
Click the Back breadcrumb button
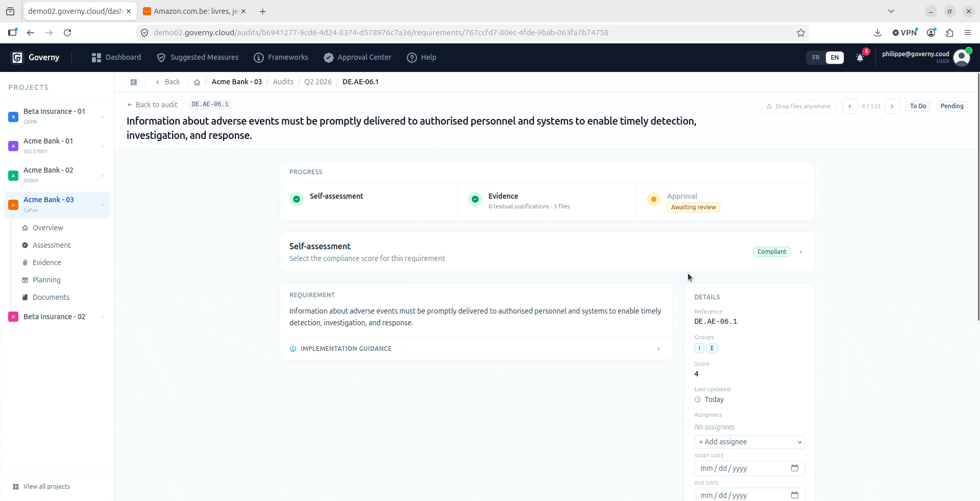pos(168,82)
